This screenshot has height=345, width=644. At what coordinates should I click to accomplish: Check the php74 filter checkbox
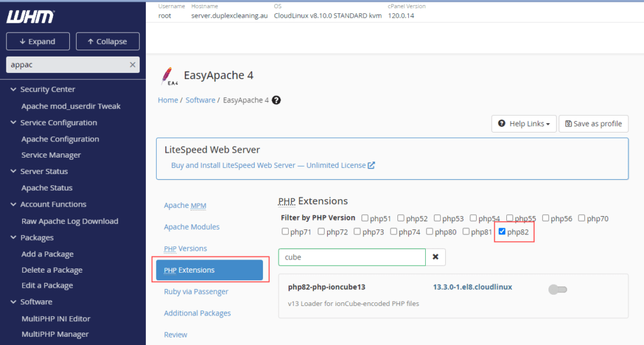point(394,231)
